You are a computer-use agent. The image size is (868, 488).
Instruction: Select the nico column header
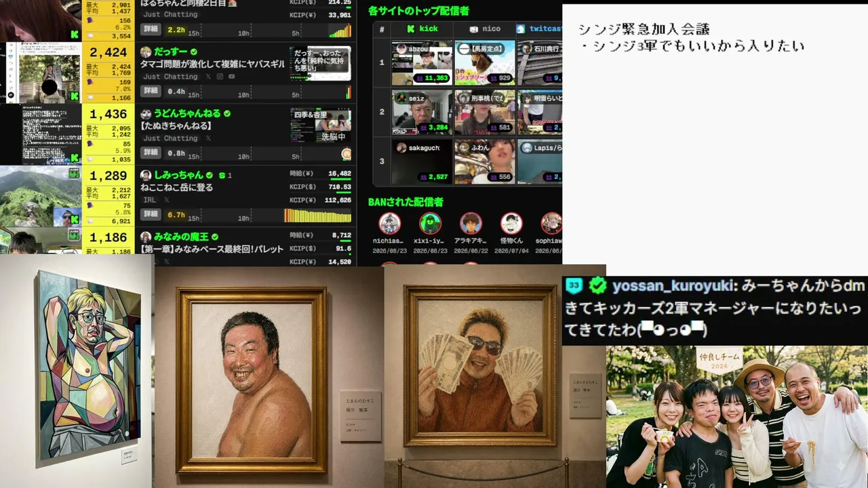pyautogui.click(x=484, y=29)
